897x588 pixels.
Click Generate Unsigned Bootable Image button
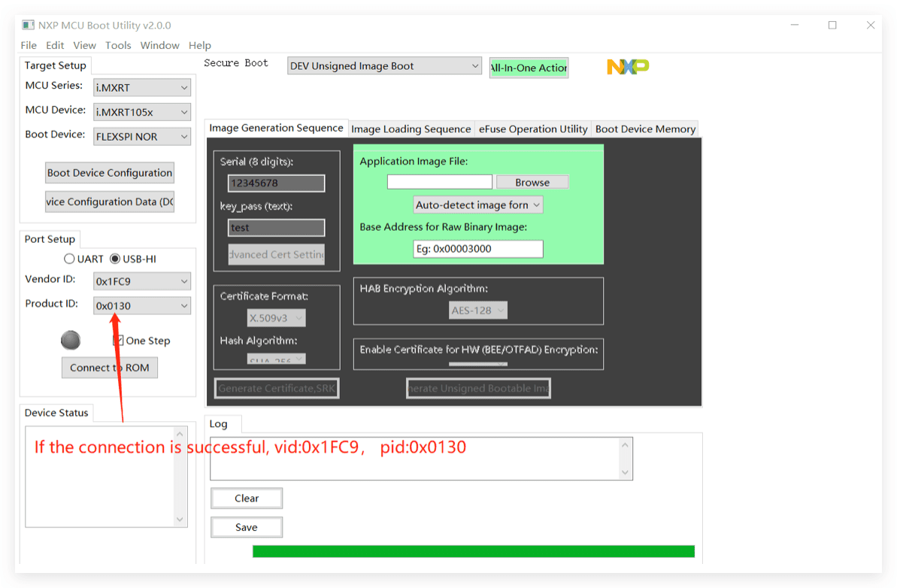point(478,389)
